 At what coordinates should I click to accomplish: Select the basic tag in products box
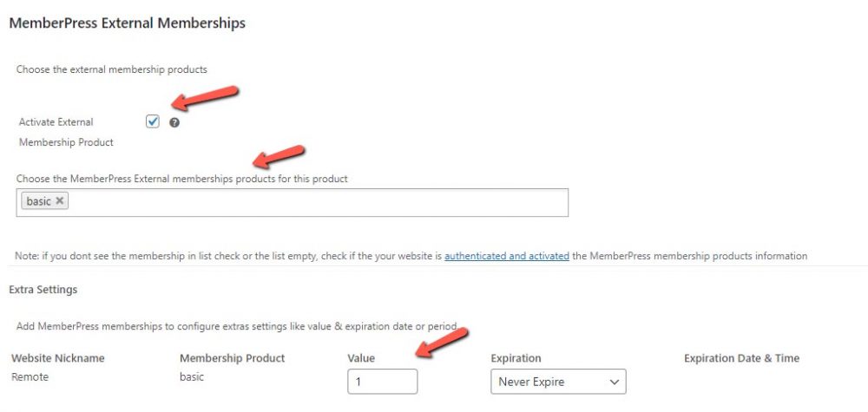click(38, 201)
